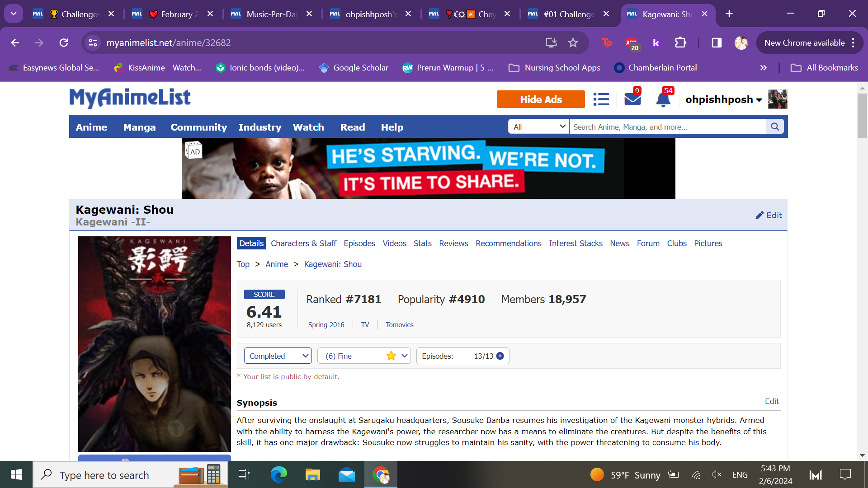Viewport: 868px width, 488px height.
Task: Click the Hide Ads button
Action: tap(541, 99)
